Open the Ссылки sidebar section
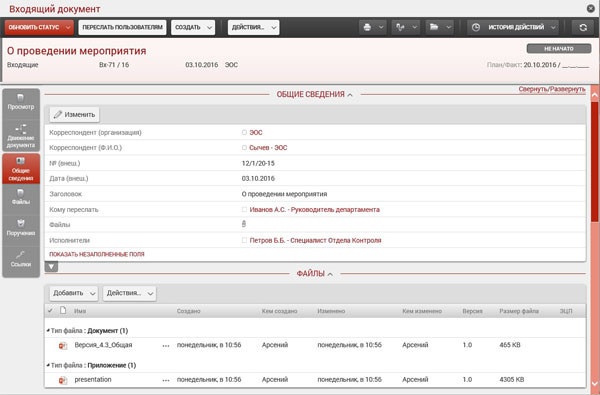This screenshot has height=395, width=600. tap(21, 260)
